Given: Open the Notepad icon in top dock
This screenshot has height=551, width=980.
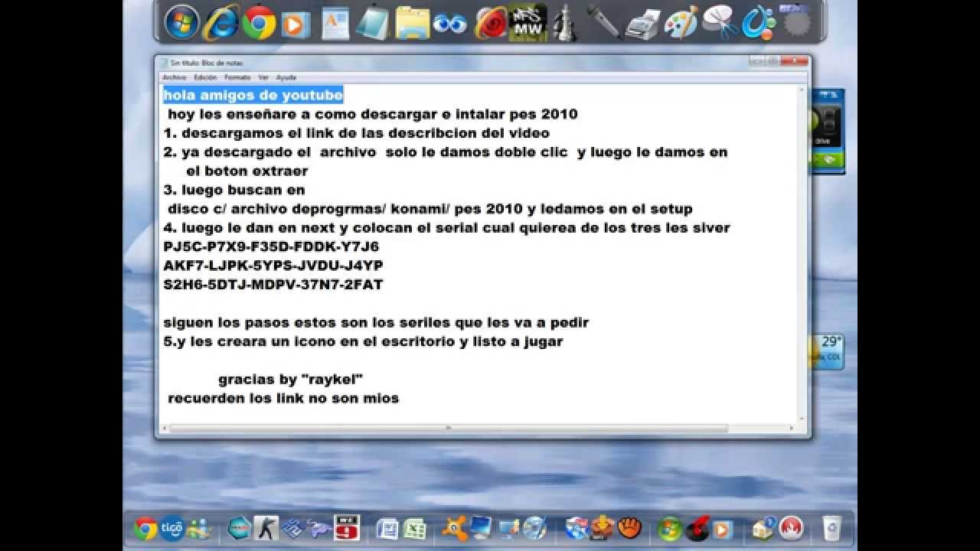Looking at the screenshot, I should pos(372,24).
